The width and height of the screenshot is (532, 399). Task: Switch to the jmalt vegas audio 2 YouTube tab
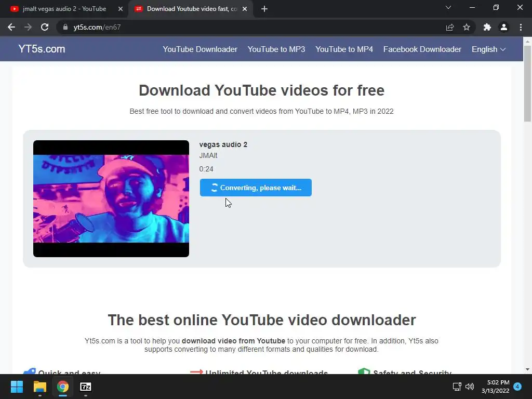64,9
